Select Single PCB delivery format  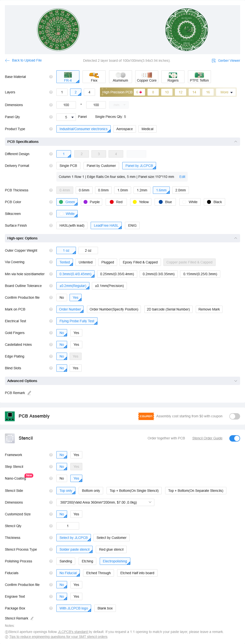[68, 166]
